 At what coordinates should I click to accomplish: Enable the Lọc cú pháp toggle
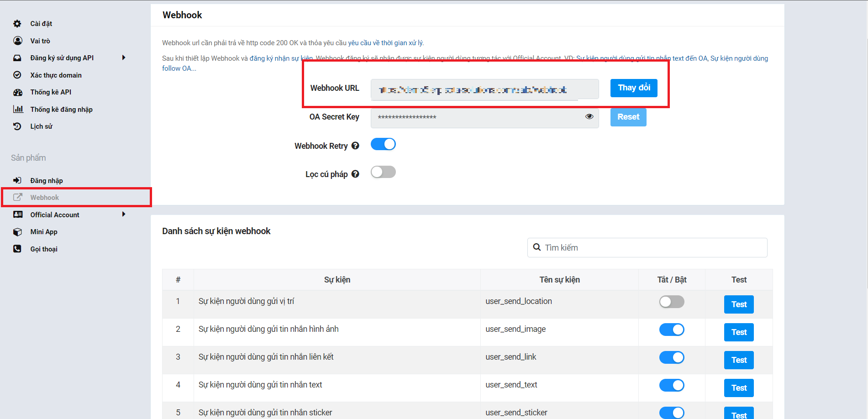[x=383, y=172]
